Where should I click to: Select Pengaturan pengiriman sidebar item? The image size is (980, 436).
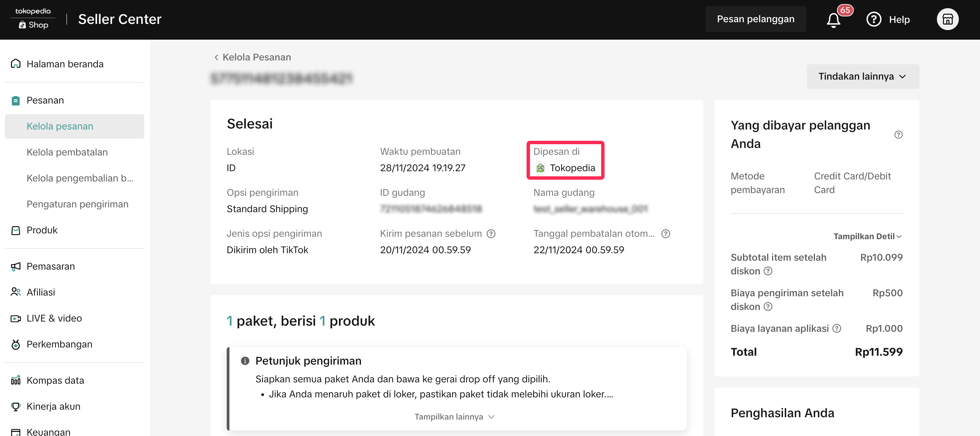[x=77, y=204]
